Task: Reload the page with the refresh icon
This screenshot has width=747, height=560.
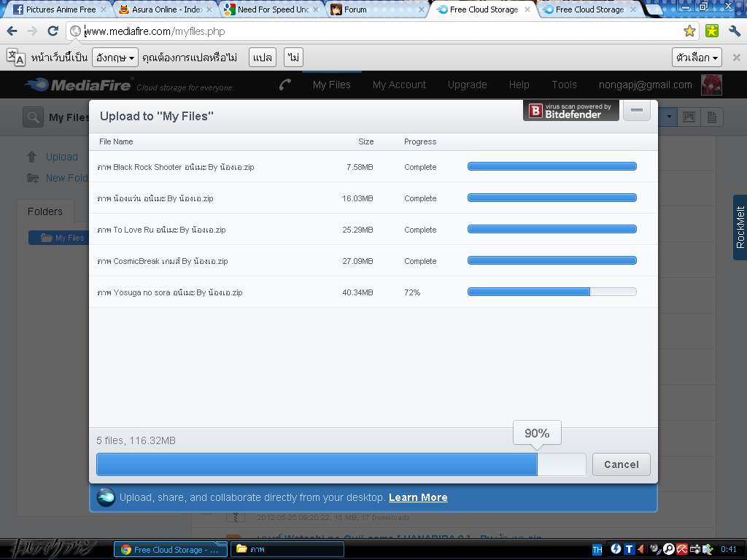Action: point(53,31)
